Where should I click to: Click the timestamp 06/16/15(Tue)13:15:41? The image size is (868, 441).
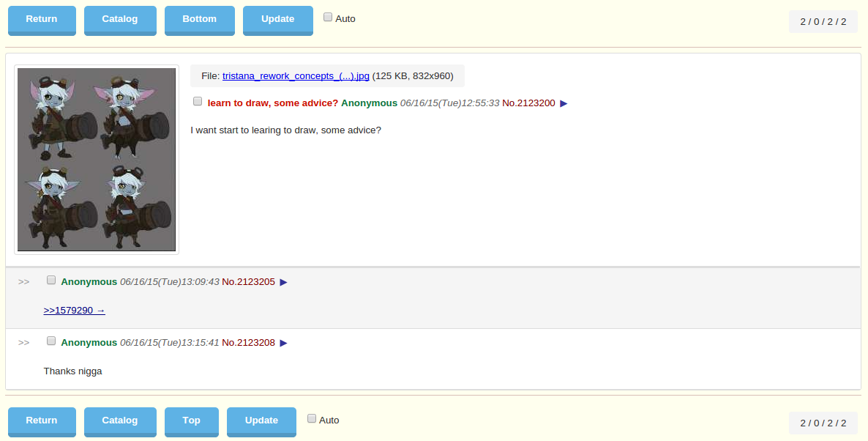(169, 343)
